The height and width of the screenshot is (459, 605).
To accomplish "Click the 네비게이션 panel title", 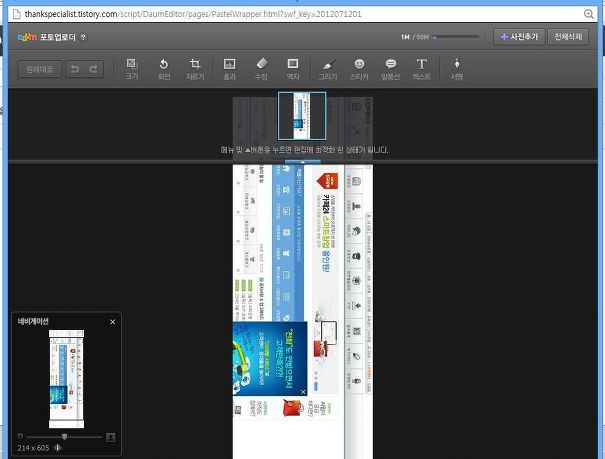I will 33,321.
